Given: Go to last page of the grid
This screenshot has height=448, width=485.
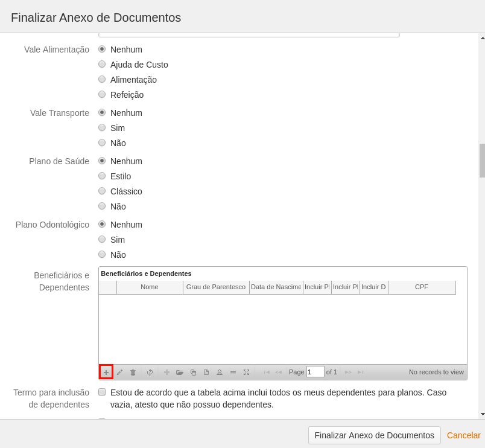Looking at the screenshot, I should point(360,372).
